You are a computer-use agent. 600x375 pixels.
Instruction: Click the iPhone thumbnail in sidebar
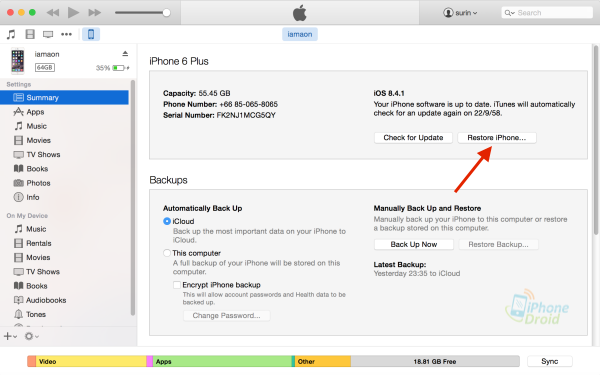tap(18, 61)
